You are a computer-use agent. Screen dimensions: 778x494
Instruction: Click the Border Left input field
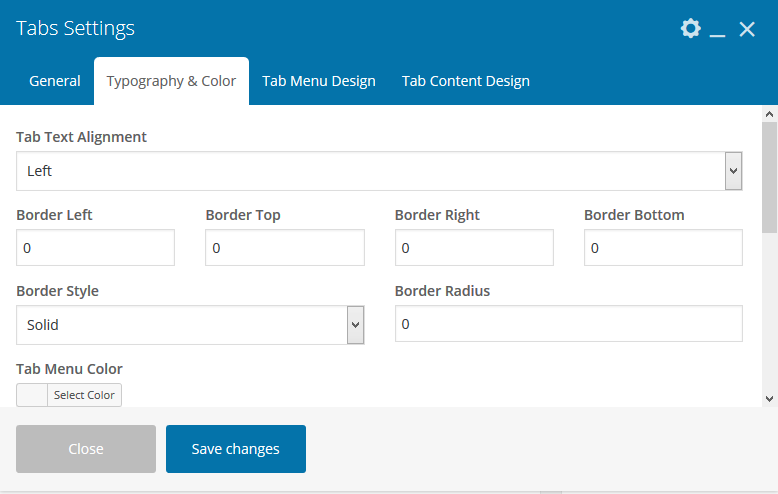tap(95, 248)
